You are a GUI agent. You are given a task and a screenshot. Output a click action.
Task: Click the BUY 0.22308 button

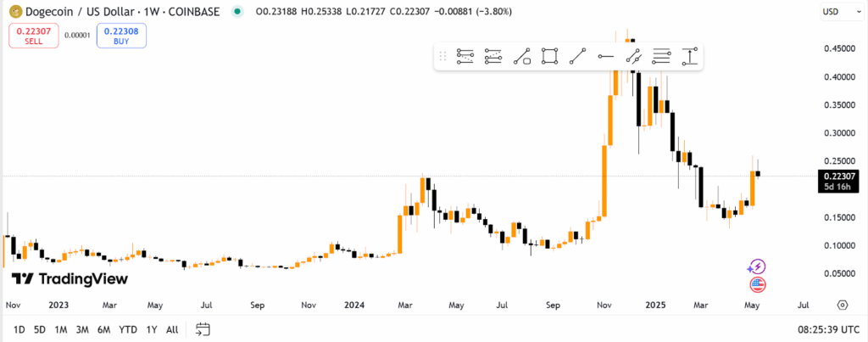121,35
